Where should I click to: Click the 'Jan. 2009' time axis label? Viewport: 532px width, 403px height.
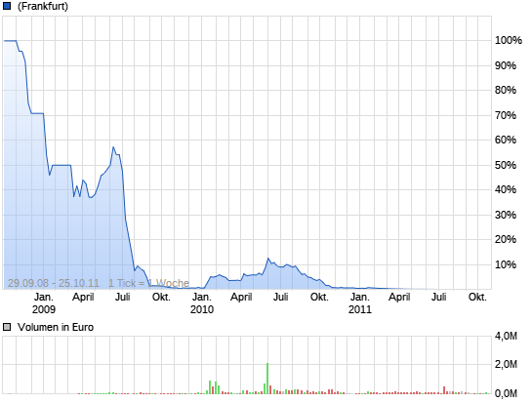click(44, 303)
